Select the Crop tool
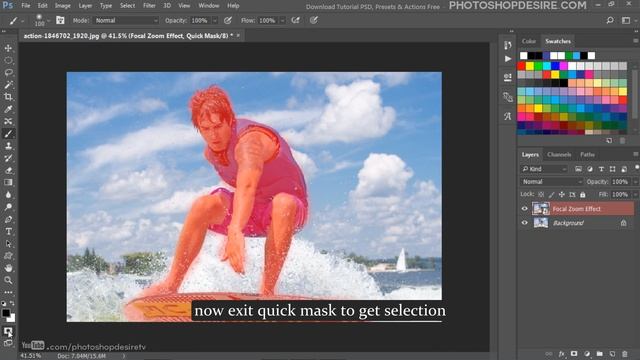This screenshot has height=360, width=640. point(8,97)
